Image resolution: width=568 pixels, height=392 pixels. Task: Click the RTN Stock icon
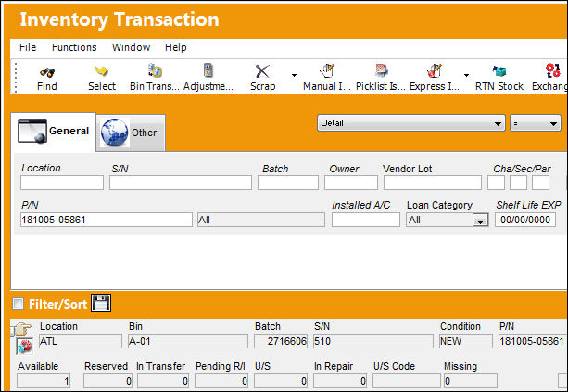point(499,71)
